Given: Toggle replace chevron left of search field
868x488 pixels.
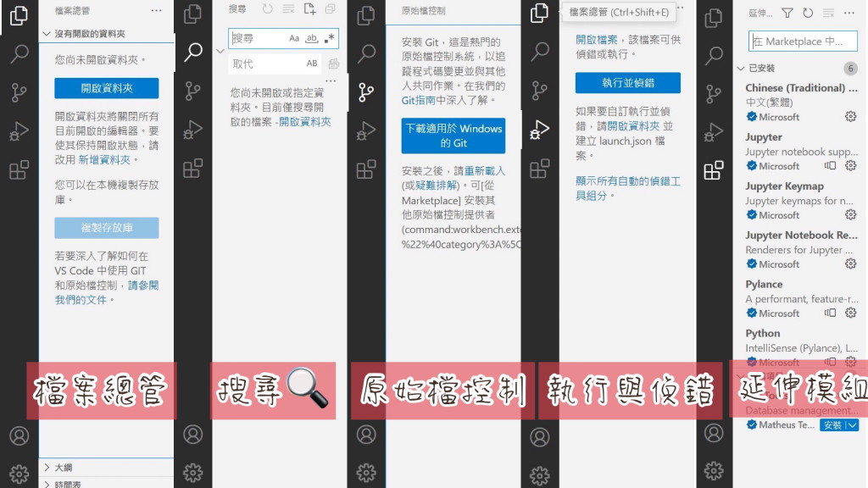Looking at the screenshot, I should [220, 51].
